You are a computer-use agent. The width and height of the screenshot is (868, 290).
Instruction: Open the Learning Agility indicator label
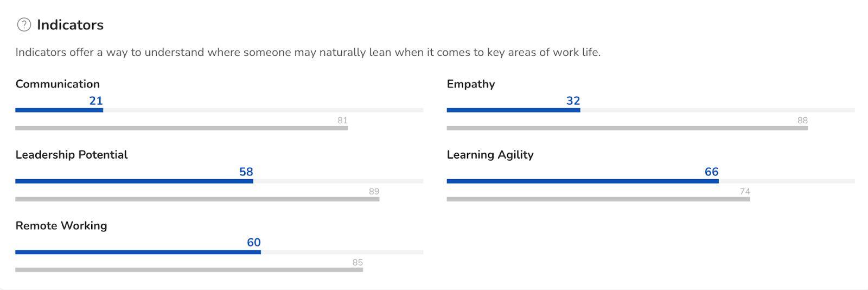point(490,155)
